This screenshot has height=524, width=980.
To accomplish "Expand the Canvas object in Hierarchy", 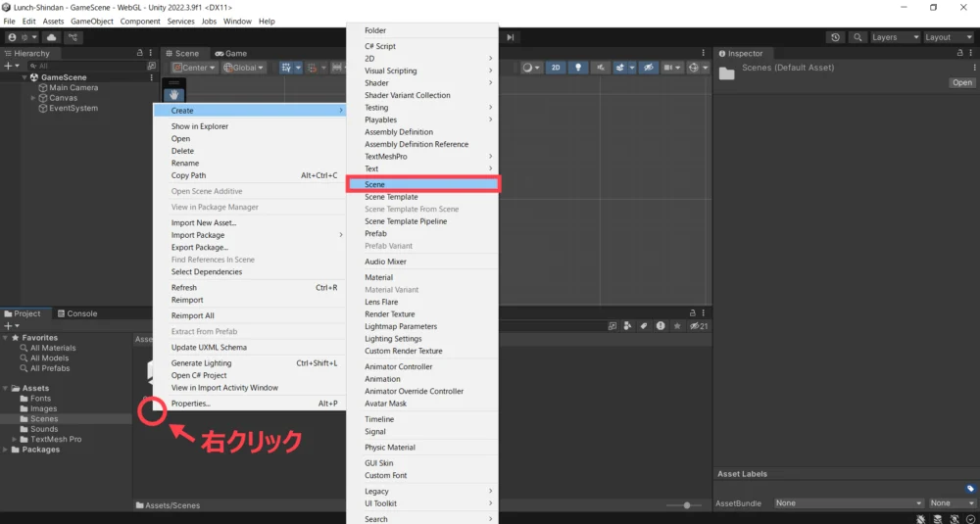I will [33, 98].
